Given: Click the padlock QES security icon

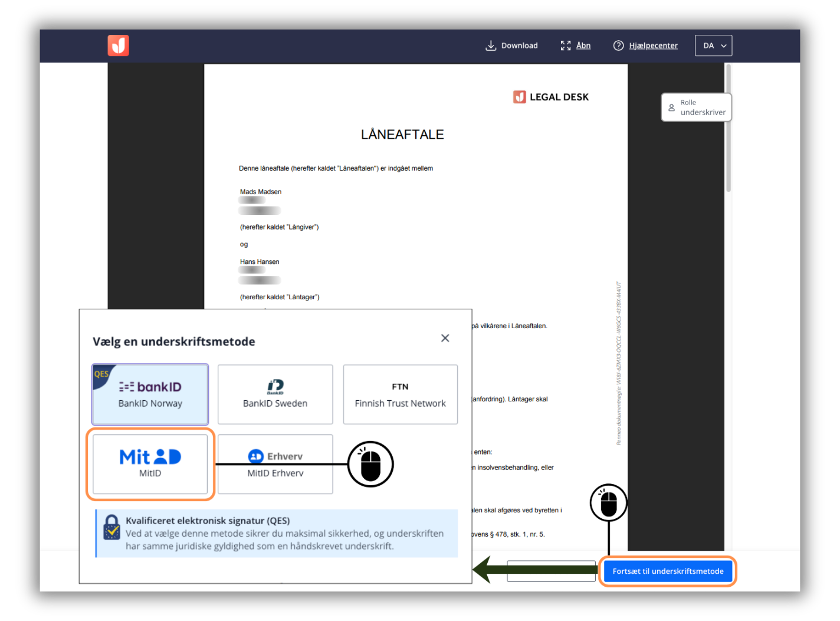Looking at the screenshot, I should (111, 527).
